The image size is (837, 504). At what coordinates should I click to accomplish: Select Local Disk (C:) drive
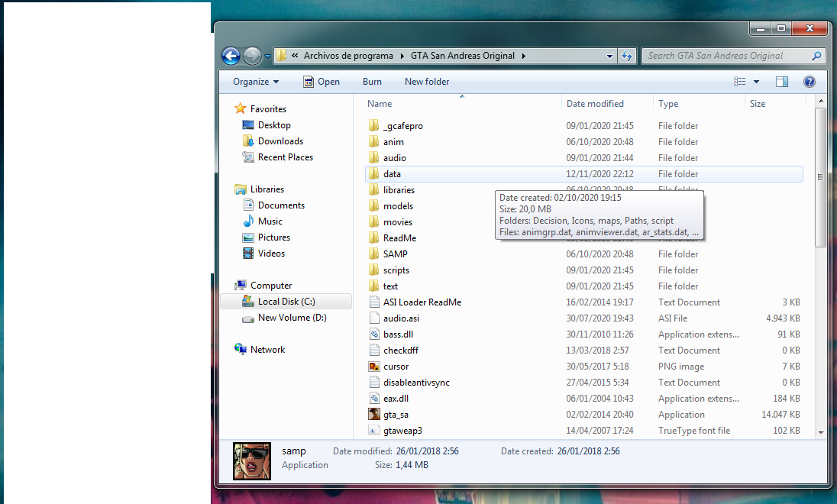coord(286,302)
